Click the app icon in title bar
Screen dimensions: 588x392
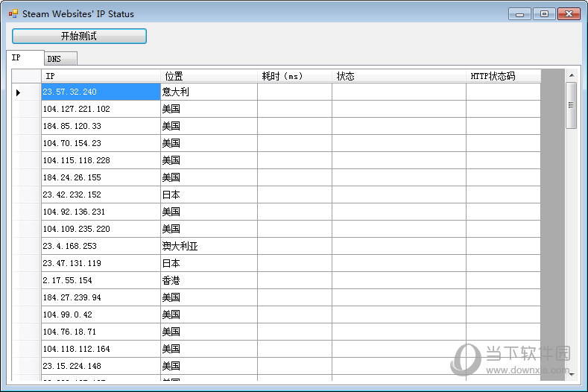tap(13, 14)
